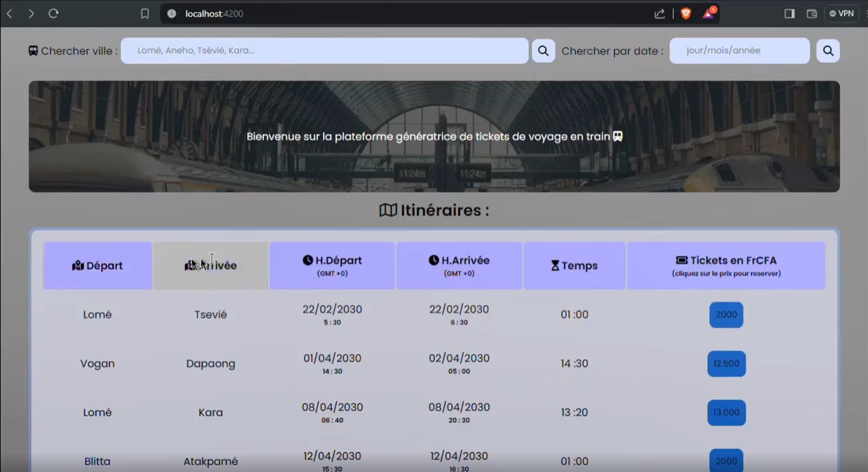Click the city search magnifier button
The image size is (868, 472).
click(x=543, y=51)
